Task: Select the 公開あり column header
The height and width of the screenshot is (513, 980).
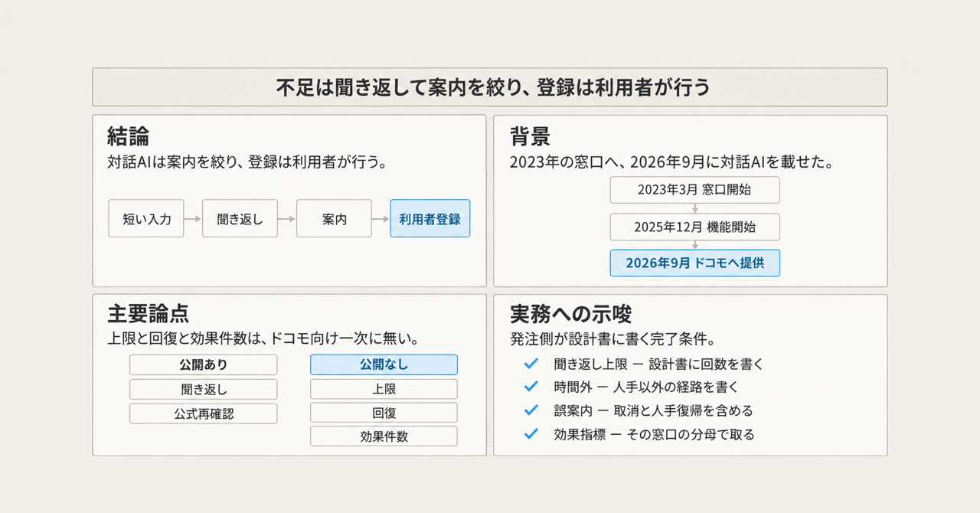Action: point(203,364)
